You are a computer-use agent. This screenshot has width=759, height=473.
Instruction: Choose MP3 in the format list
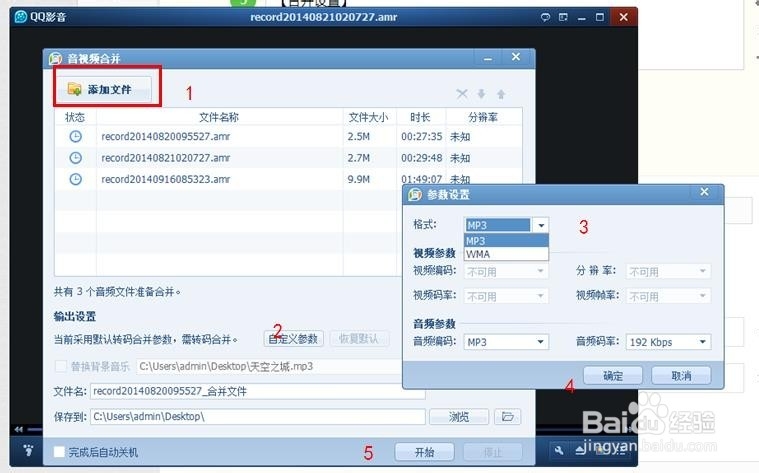pyautogui.click(x=506, y=241)
